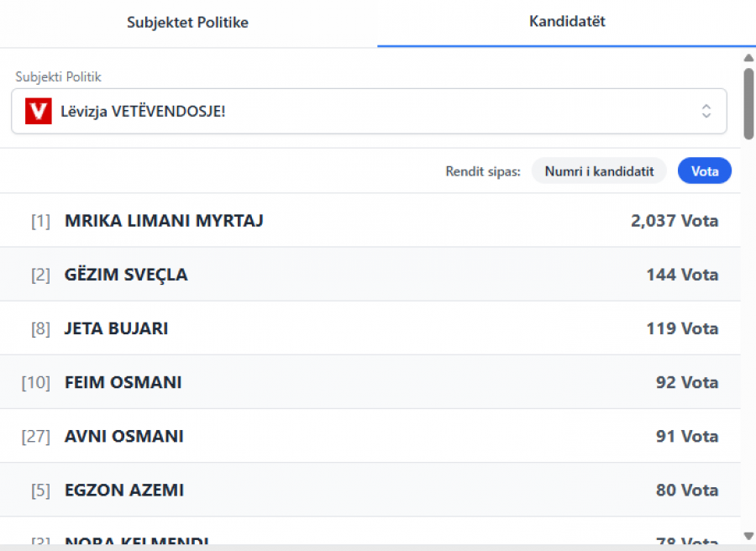Viewport: 756px width, 551px height.
Task: Select candidate GËZIM SVEÇLA row
Action: tap(126, 275)
